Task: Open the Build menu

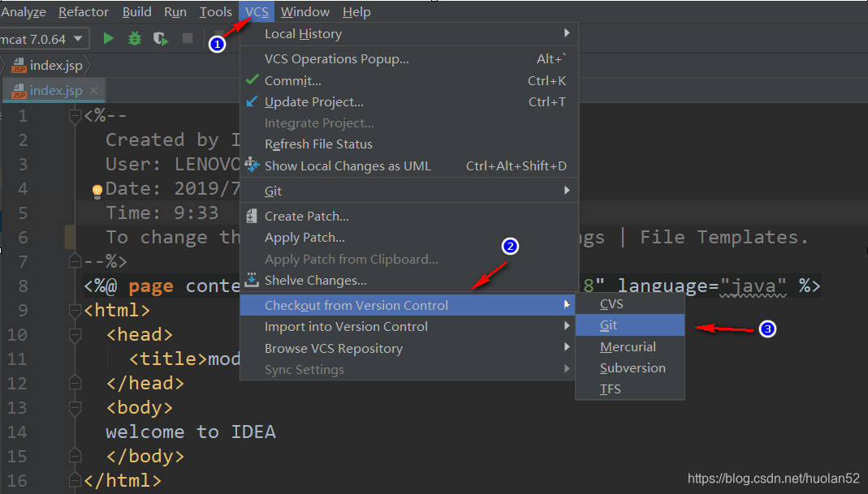Action: (x=136, y=11)
